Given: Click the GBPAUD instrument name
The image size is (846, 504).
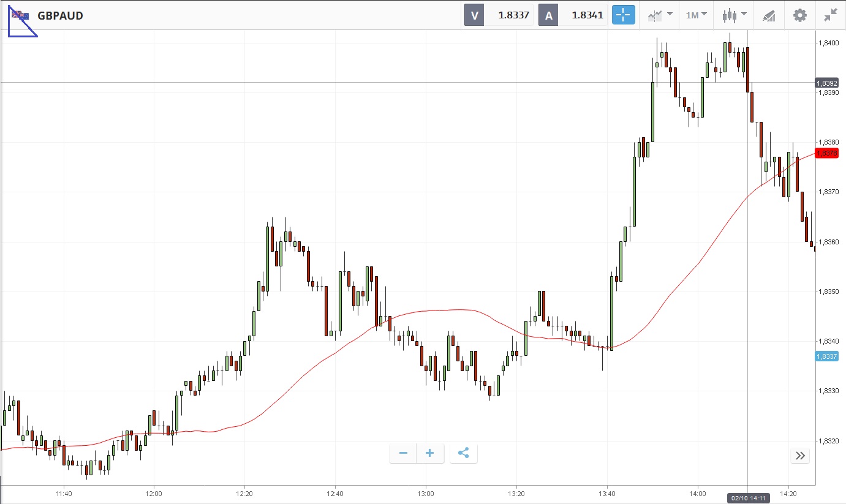Looking at the screenshot, I should coord(60,15).
